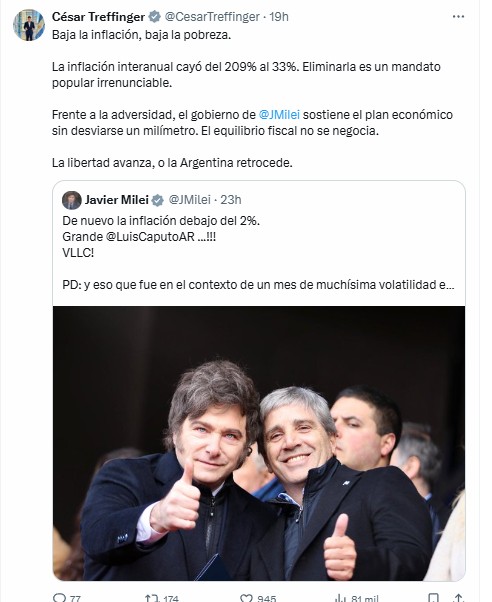492x602 pixels.
Task: Click the repost icon showing 174
Action: 150,598
